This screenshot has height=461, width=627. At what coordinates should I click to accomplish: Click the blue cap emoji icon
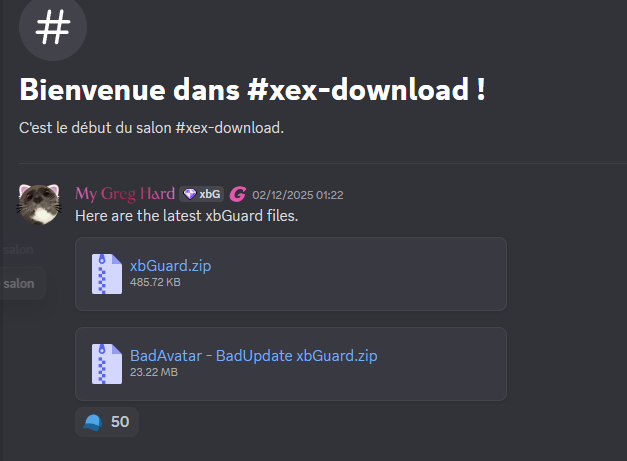(93, 422)
